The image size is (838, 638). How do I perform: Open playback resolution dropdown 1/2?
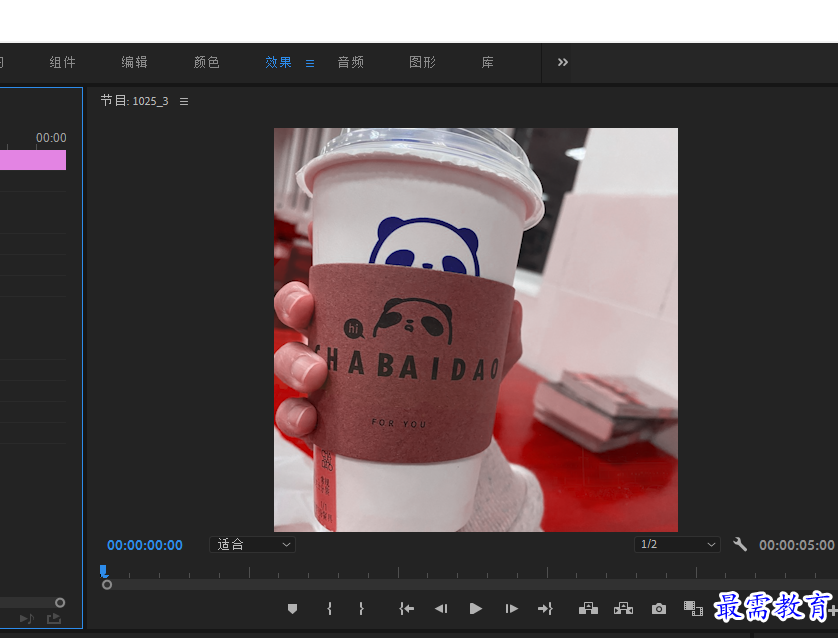(x=677, y=544)
